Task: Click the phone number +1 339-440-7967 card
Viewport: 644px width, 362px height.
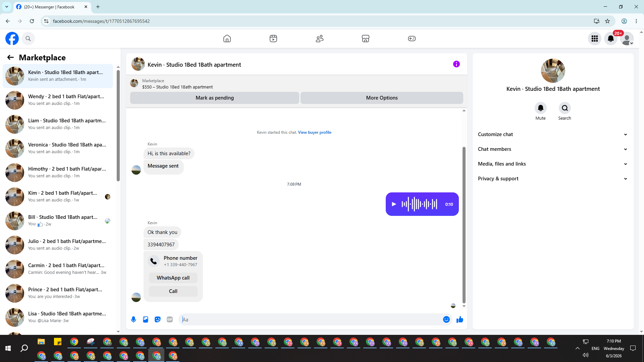Action: [173, 261]
